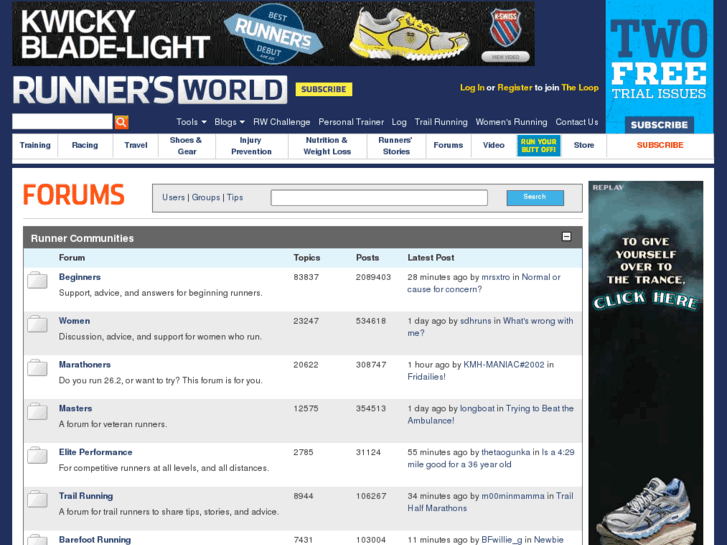Click the red SUBSCRIBE nav link
The width and height of the screenshot is (727, 545).
tap(660, 145)
